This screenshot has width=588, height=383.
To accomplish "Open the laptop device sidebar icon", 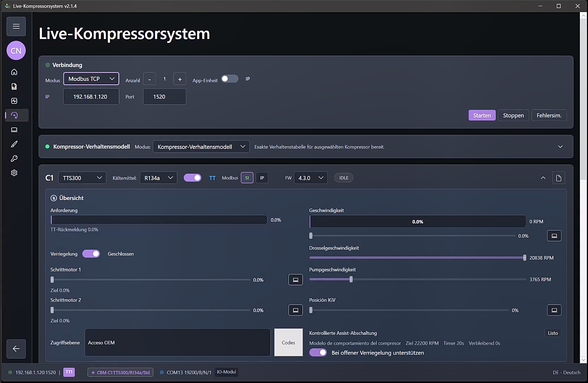I will tap(14, 130).
